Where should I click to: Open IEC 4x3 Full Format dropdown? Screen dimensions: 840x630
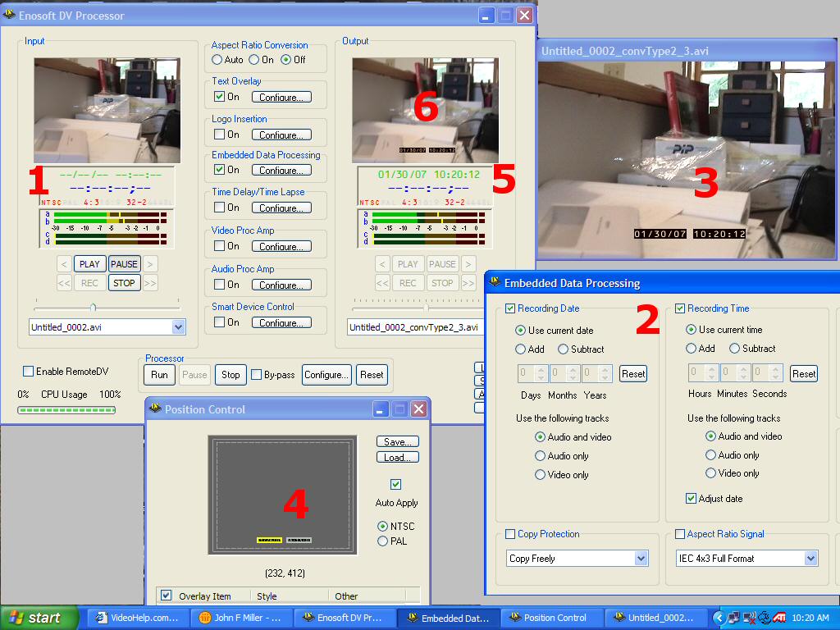point(811,558)
